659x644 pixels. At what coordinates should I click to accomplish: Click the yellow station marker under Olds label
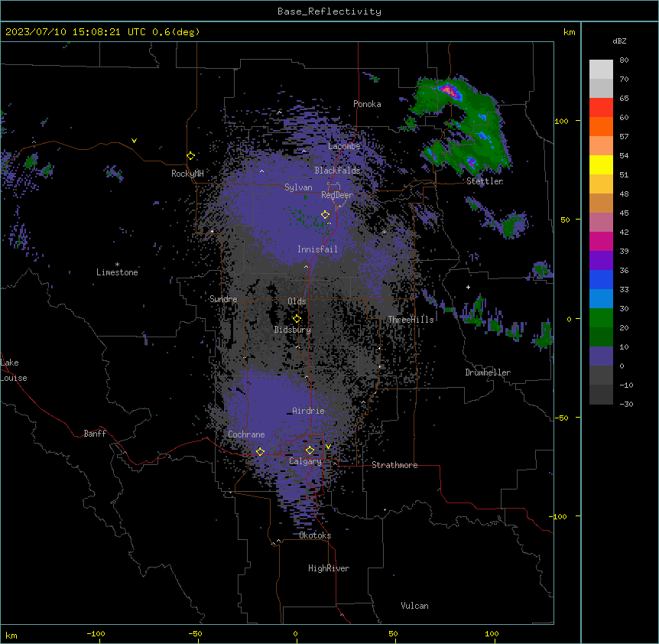(297, 319)
